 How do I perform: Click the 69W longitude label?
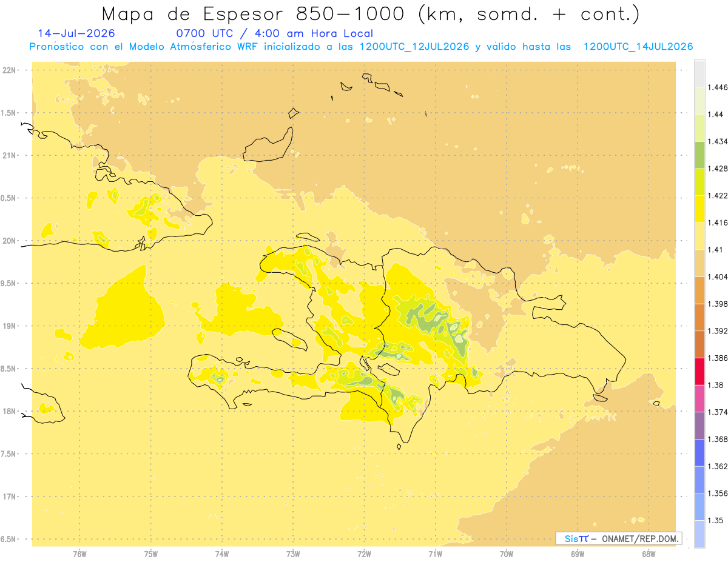578,554
